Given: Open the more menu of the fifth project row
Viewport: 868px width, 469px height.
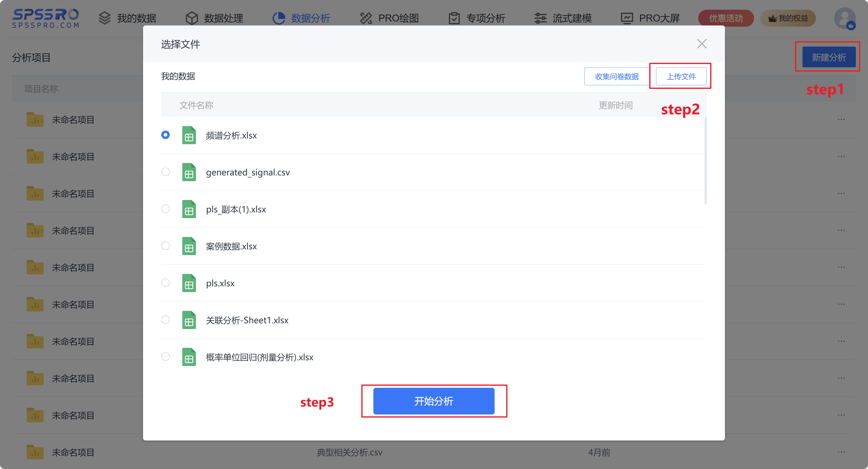Looking at the screenshot, I should 841,267.
